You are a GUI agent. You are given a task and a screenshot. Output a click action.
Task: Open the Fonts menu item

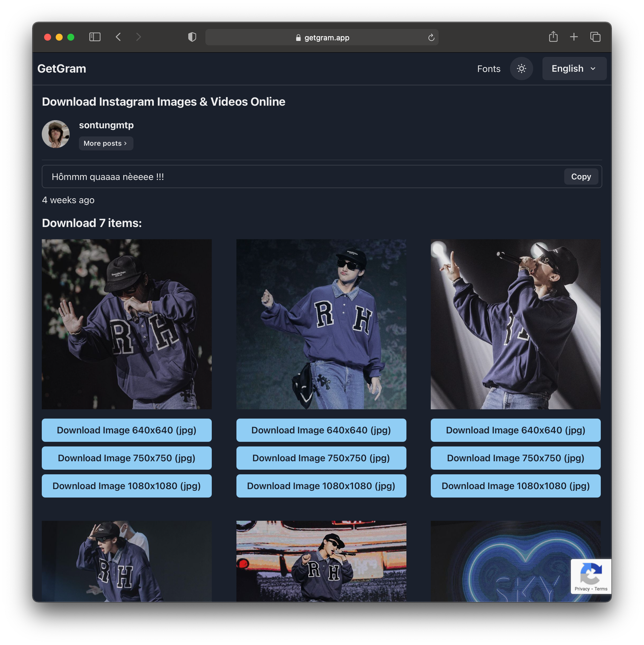[x=489, y=69]
